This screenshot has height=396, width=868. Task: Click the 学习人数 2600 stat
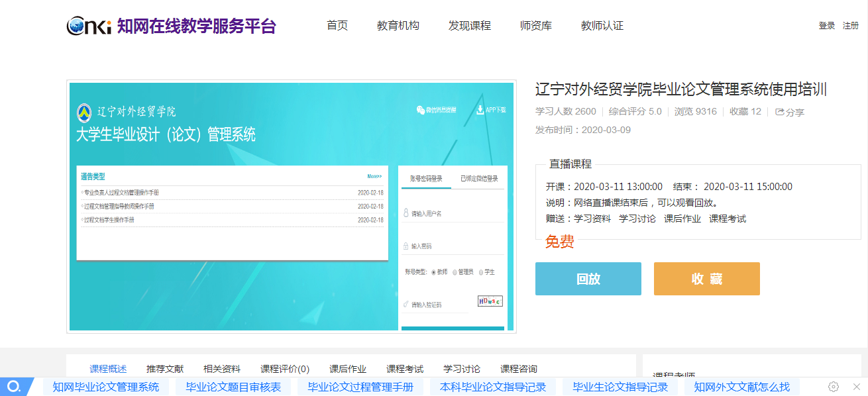(x=566, y=111)
